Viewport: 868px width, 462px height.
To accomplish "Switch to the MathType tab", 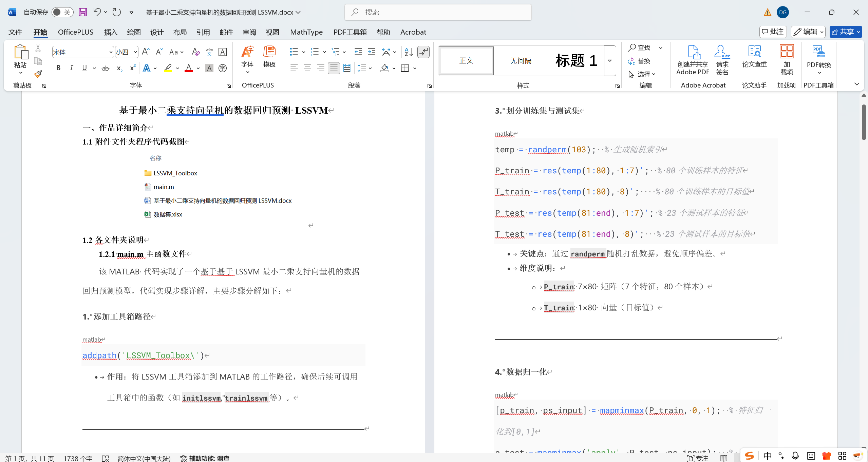I will (306, 32).
